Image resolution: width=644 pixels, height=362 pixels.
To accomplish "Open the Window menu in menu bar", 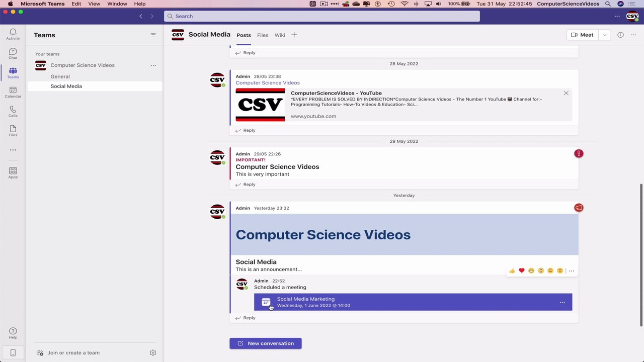I will 117,4.
